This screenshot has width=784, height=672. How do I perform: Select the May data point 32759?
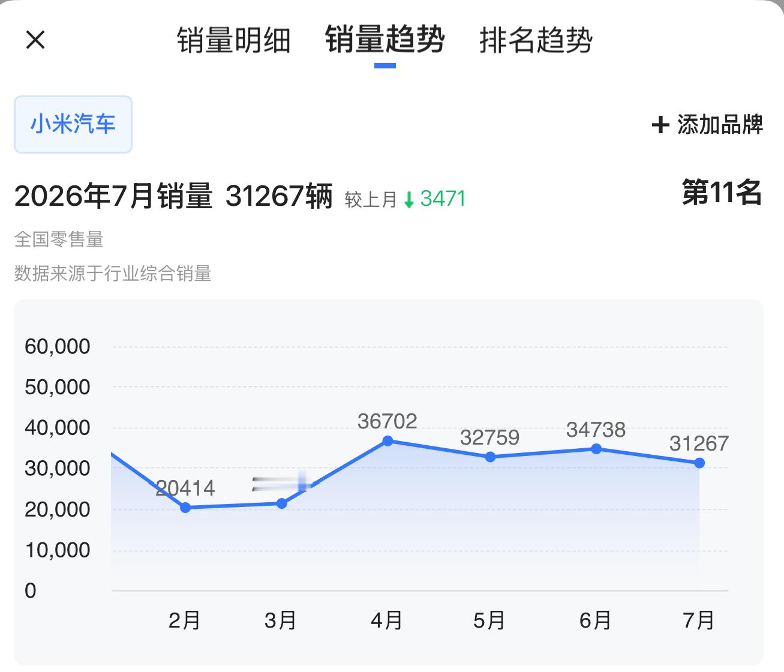coord(491,457)
